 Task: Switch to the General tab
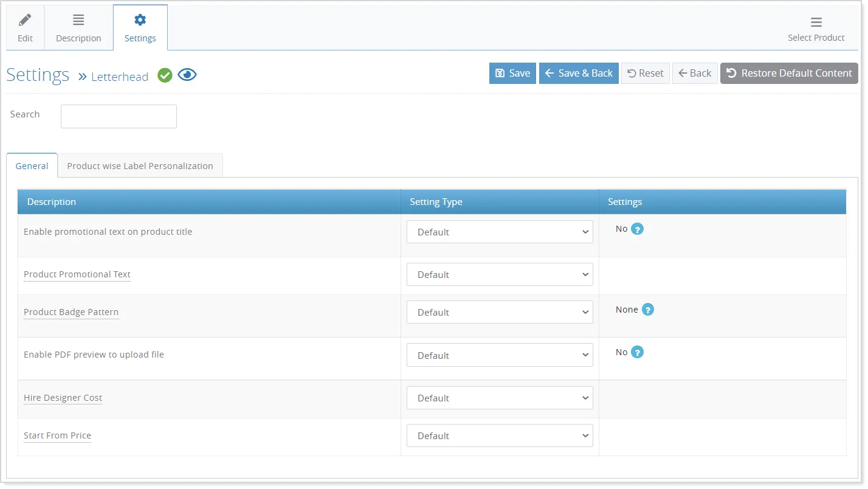32,165
